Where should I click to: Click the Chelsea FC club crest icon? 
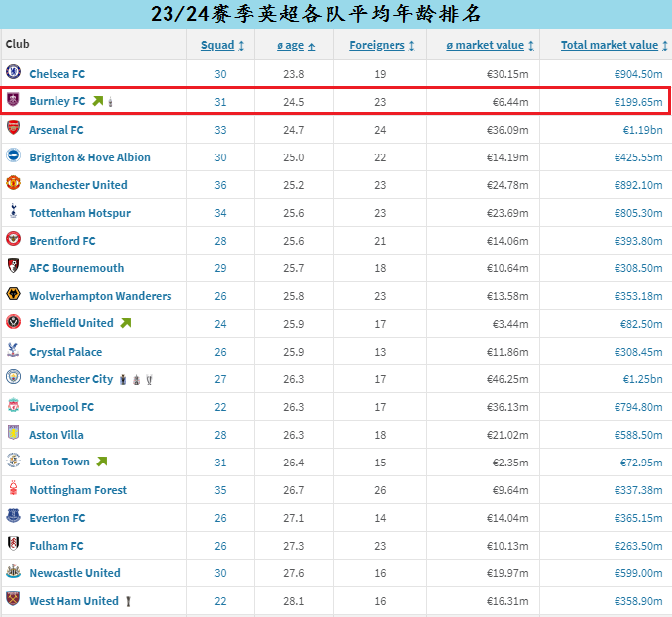13,73
